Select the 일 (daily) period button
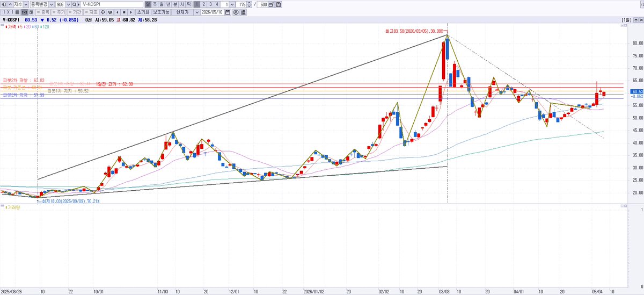 pos(148,4)
